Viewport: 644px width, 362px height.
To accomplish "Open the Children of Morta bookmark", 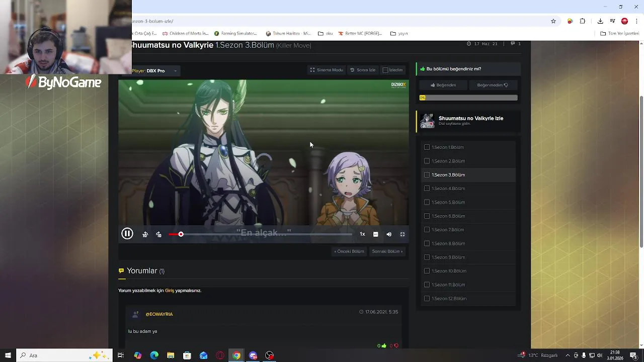I will (185, 34).
